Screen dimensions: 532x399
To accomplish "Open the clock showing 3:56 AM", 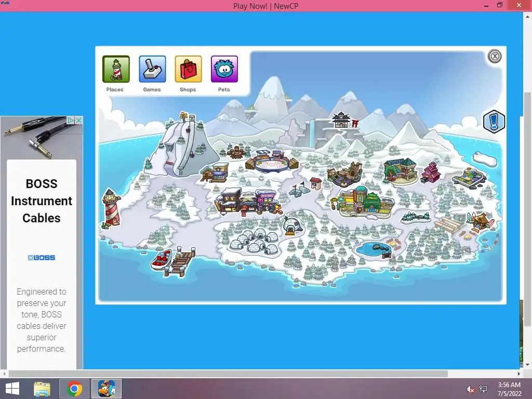I will point(509,389).
